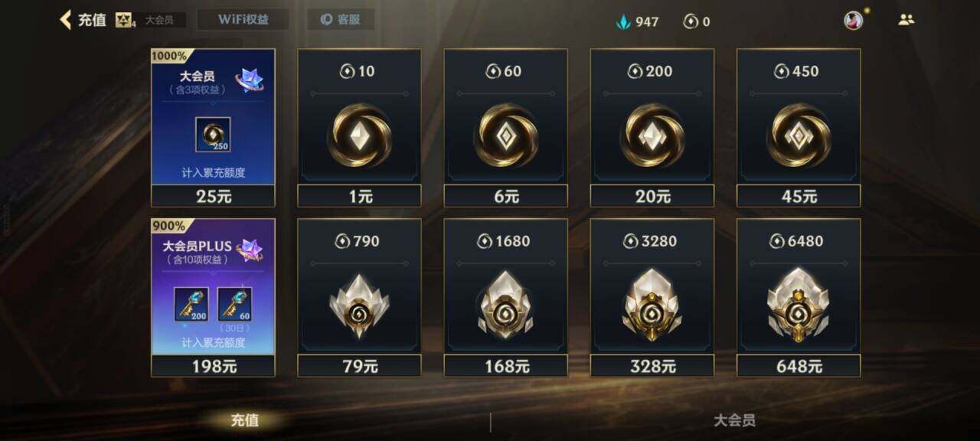This screenshot has height=441, width=980.
Task: Open the friends list icon
Action: coord(906,20)
